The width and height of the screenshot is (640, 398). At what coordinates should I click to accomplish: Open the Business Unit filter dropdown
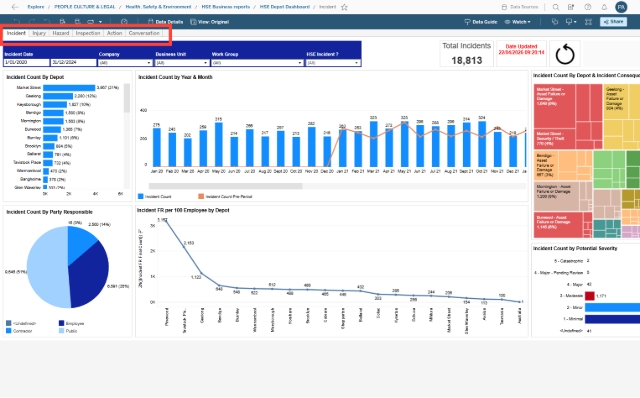tap(182, 63)
